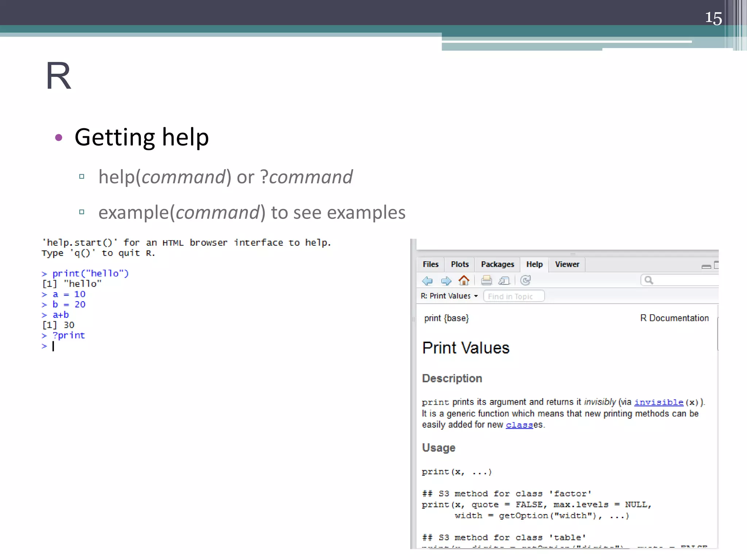Select the Help tab

[534, 264]
